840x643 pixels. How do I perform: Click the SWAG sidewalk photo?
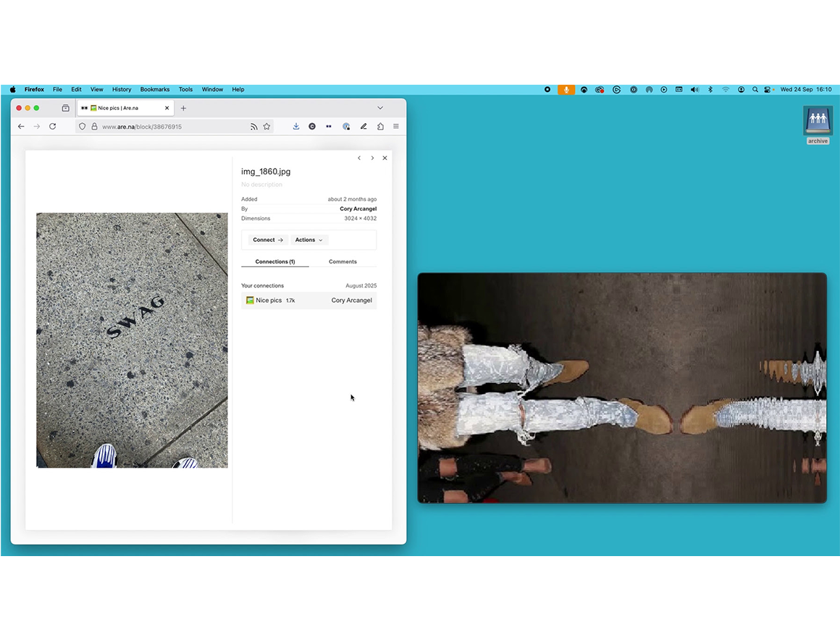(132, 340)
